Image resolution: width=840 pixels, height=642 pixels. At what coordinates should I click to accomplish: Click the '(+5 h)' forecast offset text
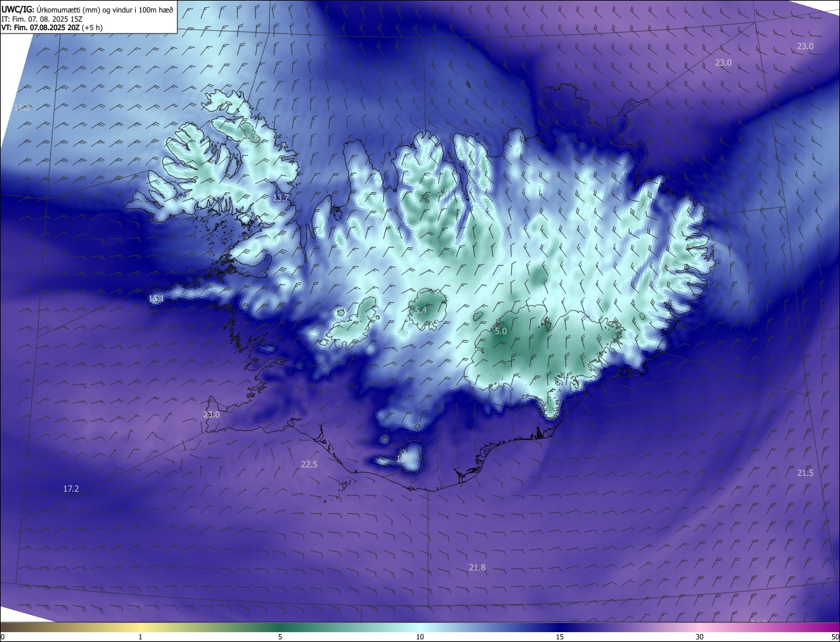click(92, 28)
